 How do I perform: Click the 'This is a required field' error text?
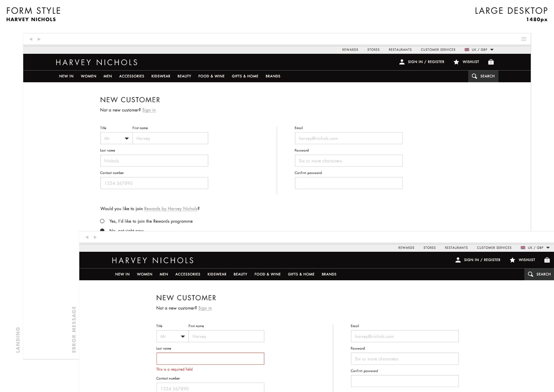[174, 369]
